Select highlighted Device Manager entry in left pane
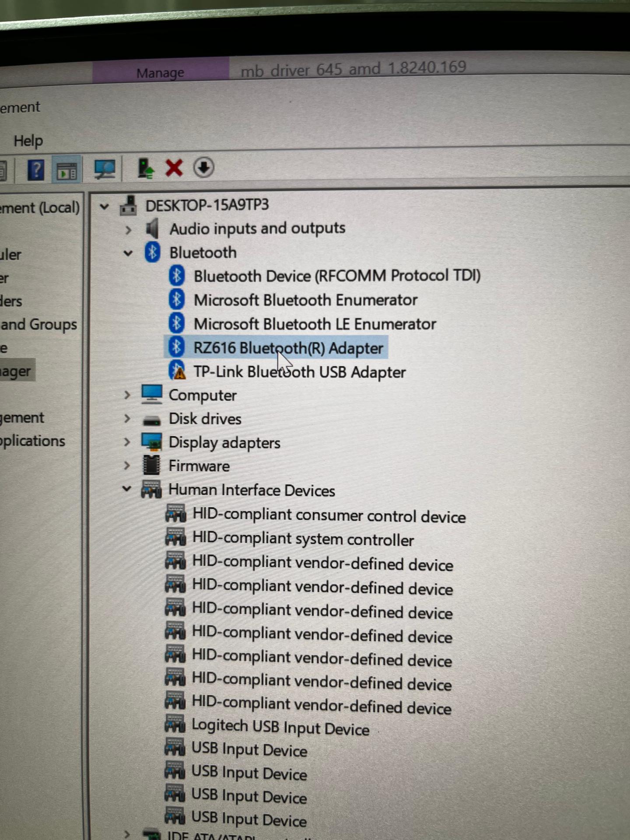 point(17,371)
